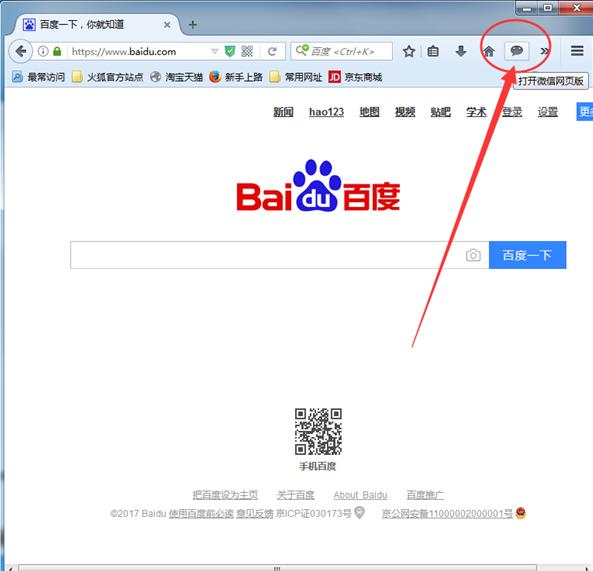Click the 百度一下 search button
593x571 pixels.
(x=528, y=255)
